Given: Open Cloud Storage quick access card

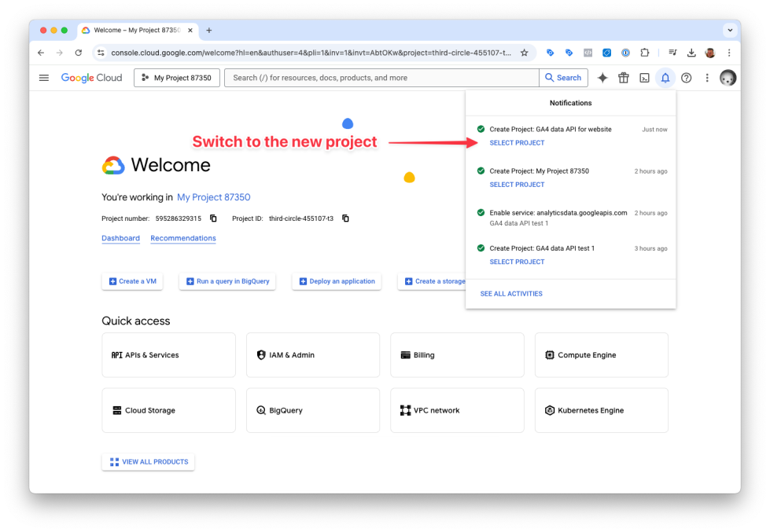Looking at the screenshot, I should pyautogui.click(x=168, y=410).
